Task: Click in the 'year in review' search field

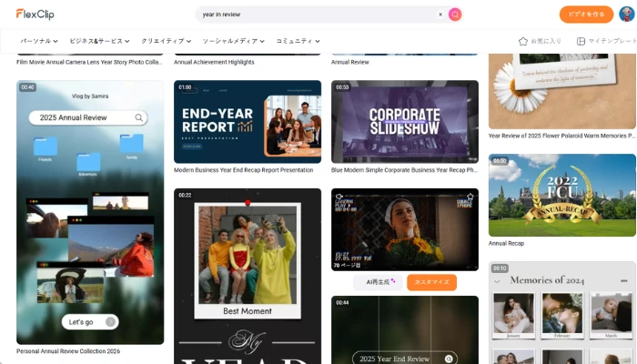Action: pos(314,15)
